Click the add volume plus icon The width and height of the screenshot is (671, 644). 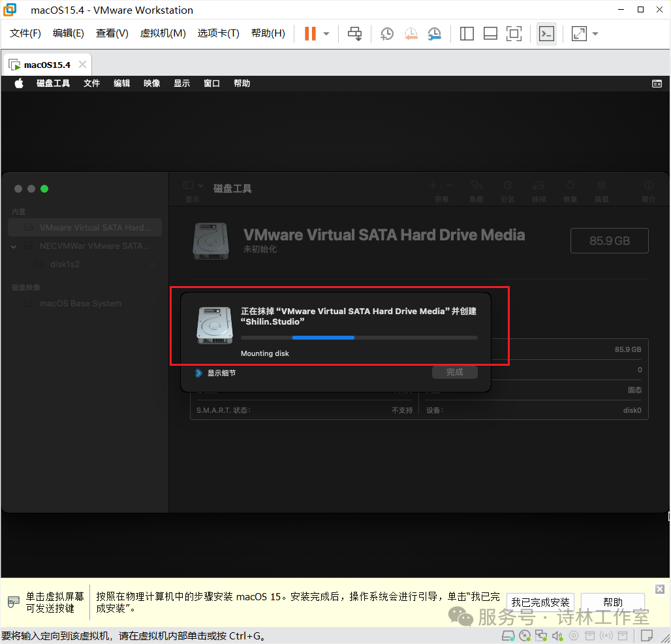433,185
